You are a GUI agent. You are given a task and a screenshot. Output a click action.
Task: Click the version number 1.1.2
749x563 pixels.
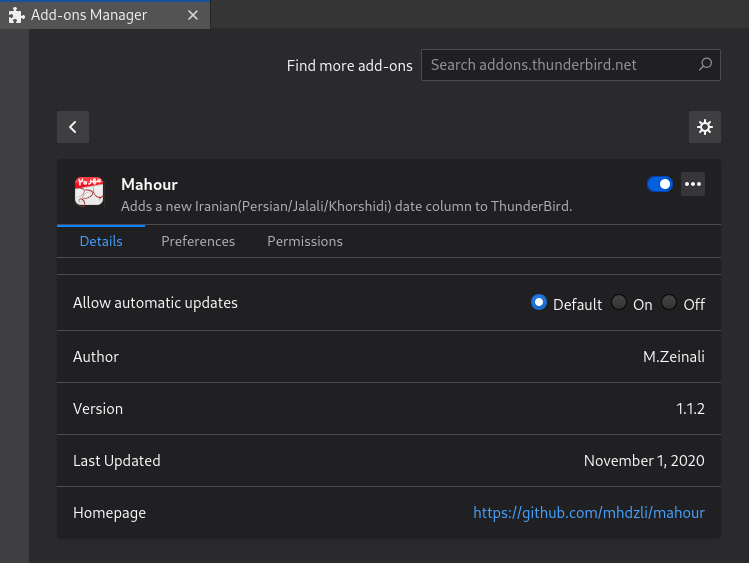pyautogui.click(x=690, y=409)
